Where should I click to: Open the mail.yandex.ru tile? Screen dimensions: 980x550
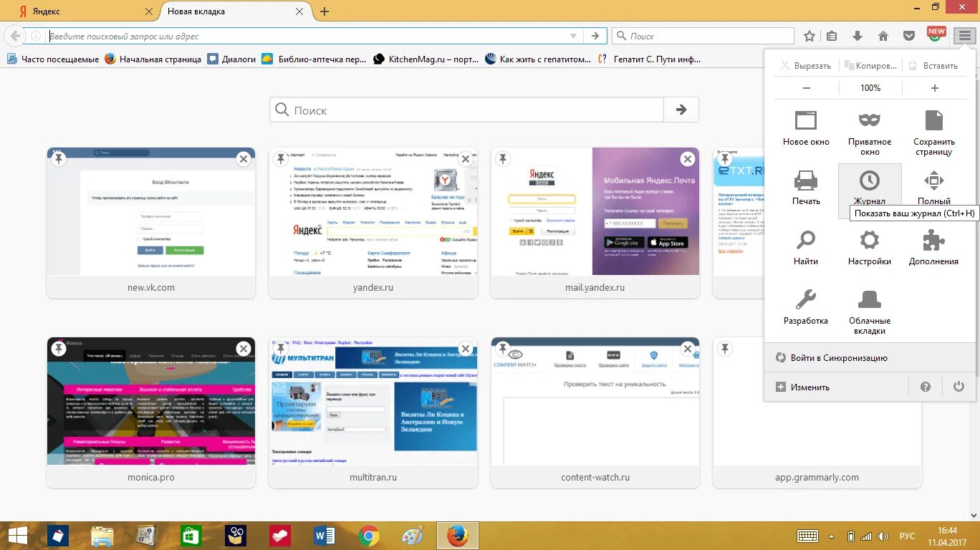595,223
